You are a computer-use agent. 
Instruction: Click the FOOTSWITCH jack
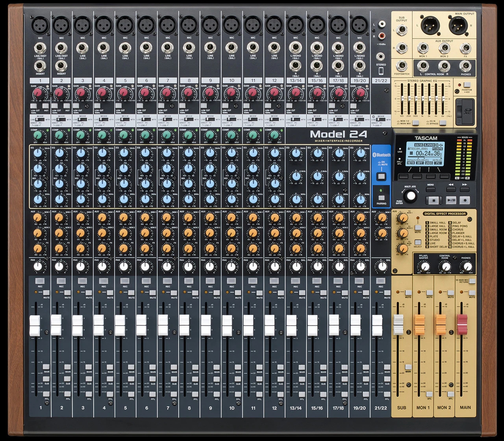pyautogui.click(x=402, y=66)
